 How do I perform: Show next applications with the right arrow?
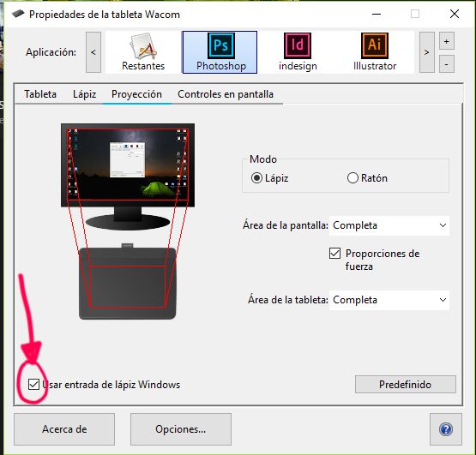coord(426,52)
